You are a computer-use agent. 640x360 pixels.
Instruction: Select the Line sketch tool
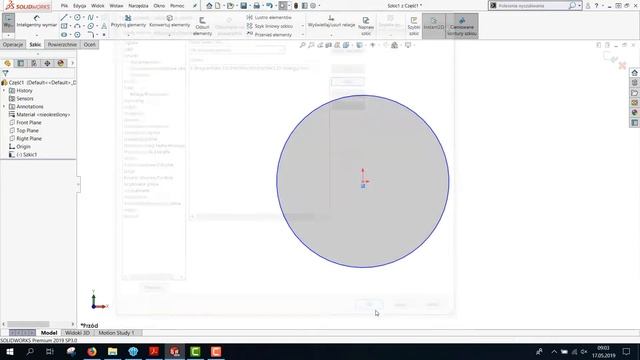[x=64, y=18]
